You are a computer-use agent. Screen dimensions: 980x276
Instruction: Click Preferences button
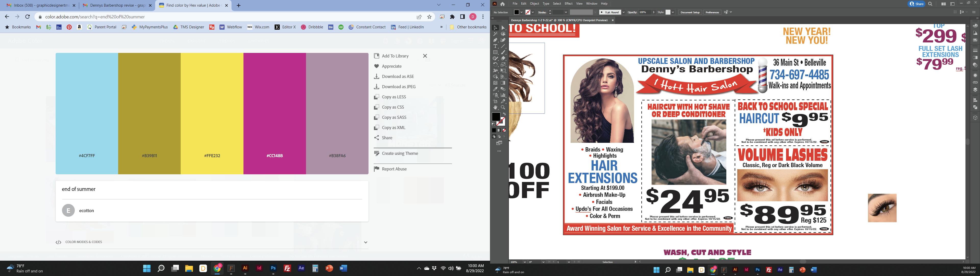click(712, 12)
